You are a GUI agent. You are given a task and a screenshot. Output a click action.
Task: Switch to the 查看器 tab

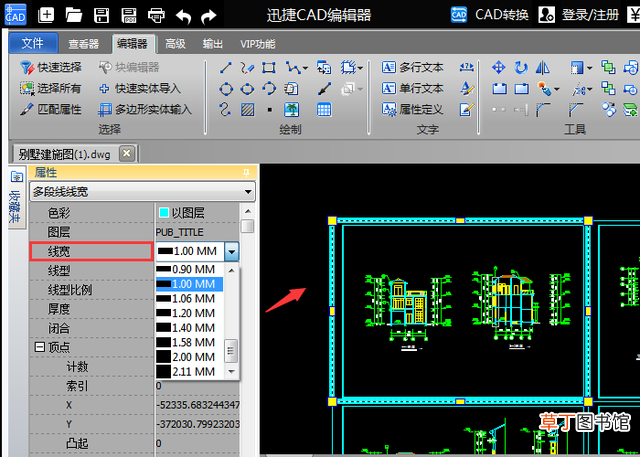point(84,44)
